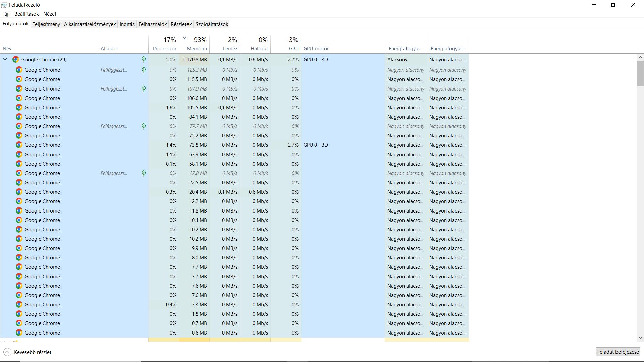Select the Chrome process using 0,6 MB

42,333
